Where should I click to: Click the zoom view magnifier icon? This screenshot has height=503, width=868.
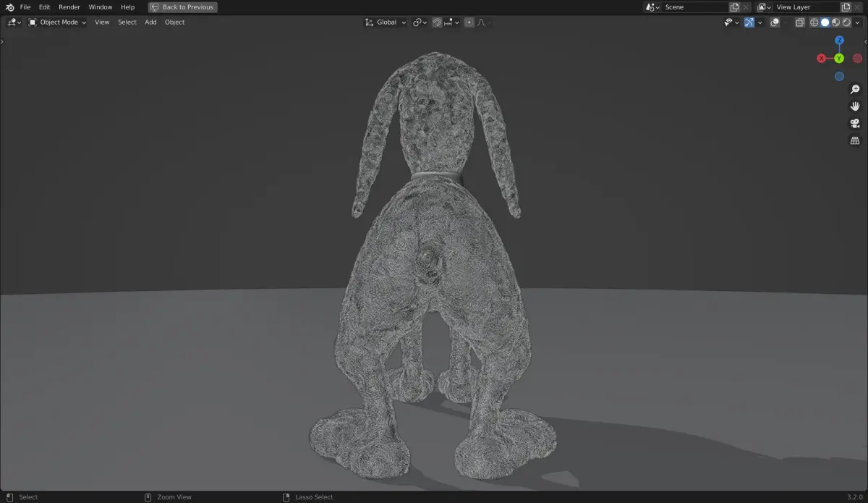[855, 90]
